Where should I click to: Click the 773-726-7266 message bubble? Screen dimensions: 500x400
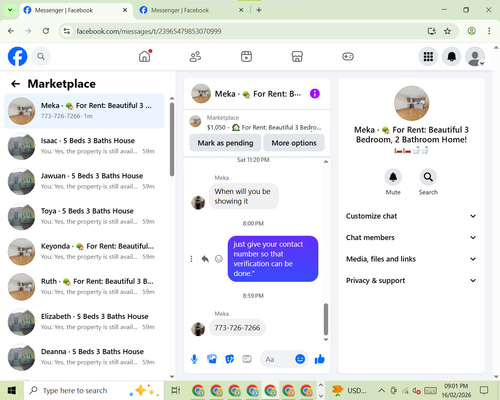[x=237, y=328]
